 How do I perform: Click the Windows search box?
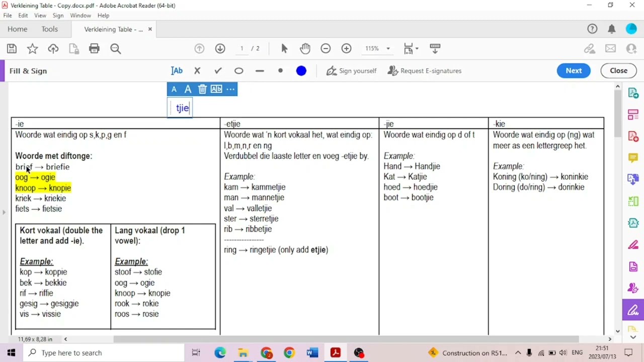click(x=103, y=353)
